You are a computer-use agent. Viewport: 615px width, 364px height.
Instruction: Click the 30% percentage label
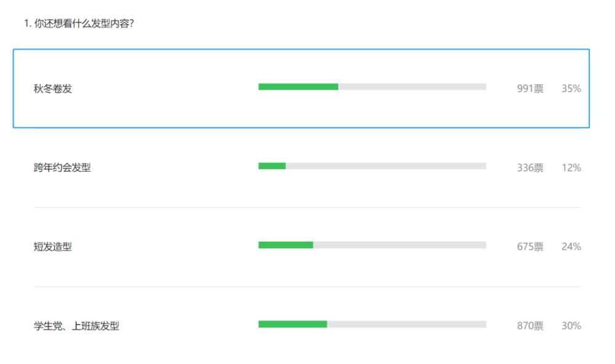pos(571,326)
